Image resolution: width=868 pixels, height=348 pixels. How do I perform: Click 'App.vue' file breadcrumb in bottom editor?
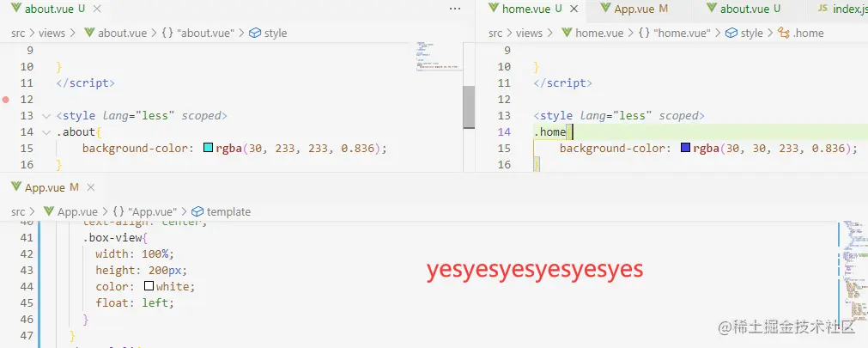pyautogui.click(x=70, y=211)
